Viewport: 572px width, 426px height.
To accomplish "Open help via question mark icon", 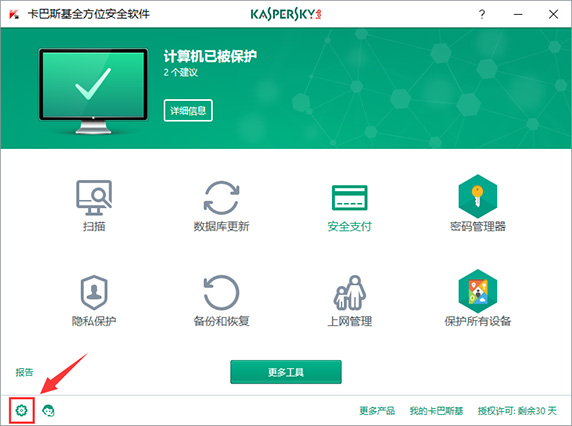I will [482, 14].
